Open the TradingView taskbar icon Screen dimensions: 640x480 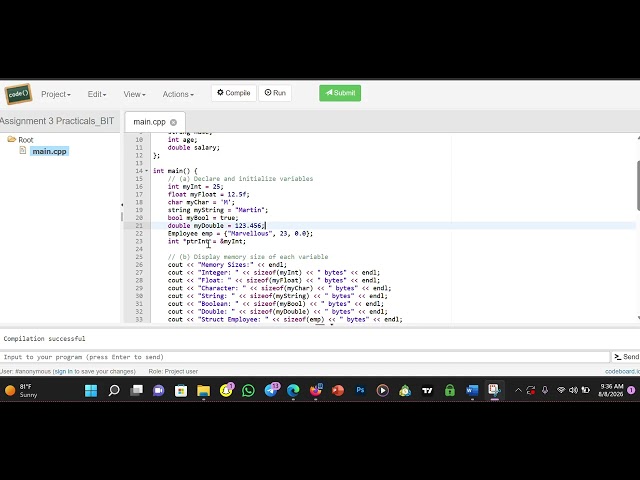coord(427,391)
